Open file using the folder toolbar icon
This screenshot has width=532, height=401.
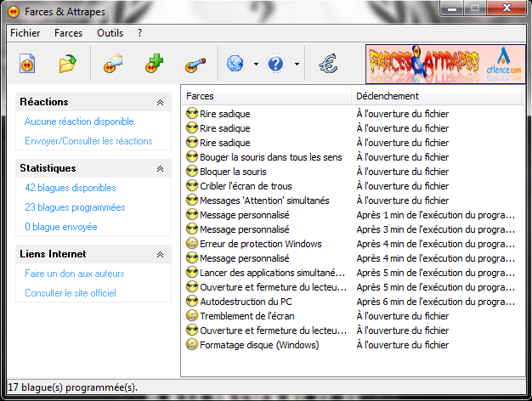(67, 64)
